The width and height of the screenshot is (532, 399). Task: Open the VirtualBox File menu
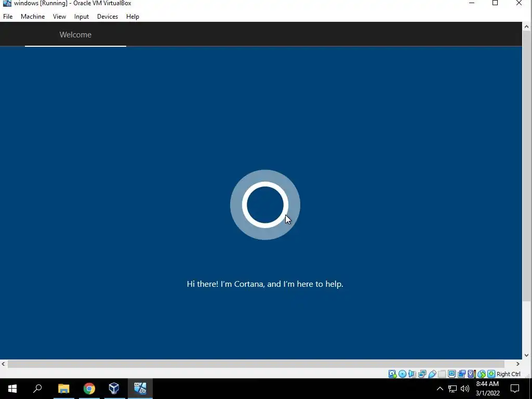[8, 17]
